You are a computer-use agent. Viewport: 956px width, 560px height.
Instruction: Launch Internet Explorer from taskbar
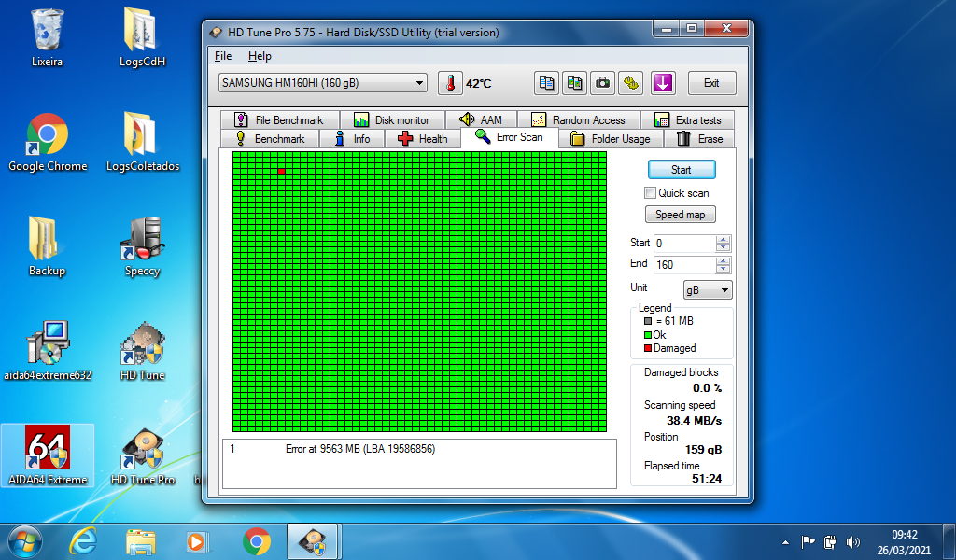[83, 541]
